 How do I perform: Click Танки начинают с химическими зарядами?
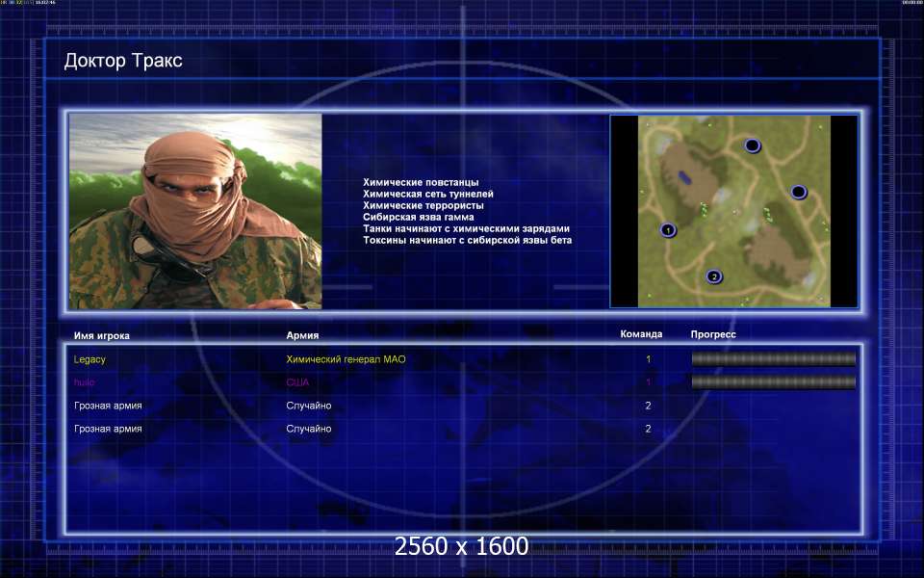[466, 229]
